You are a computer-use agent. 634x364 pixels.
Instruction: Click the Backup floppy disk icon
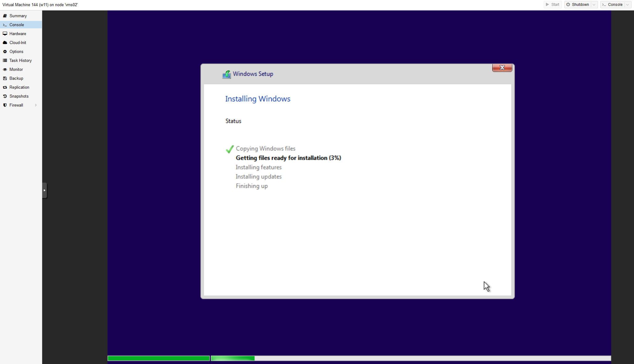click(5, 78)
